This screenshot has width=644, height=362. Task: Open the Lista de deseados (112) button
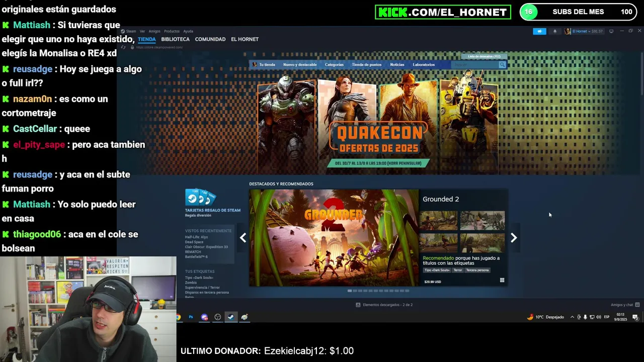[x=484, y=56]
